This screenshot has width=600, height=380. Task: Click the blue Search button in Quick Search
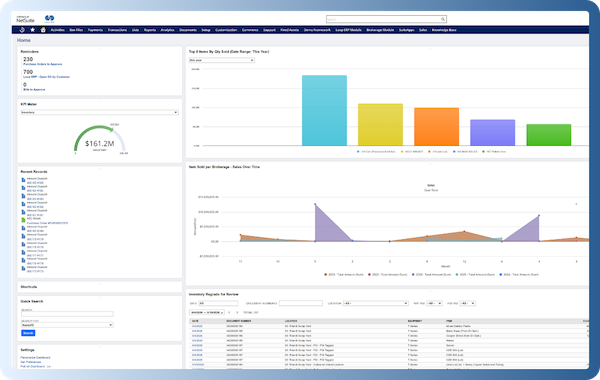click(x=28, y=333)
